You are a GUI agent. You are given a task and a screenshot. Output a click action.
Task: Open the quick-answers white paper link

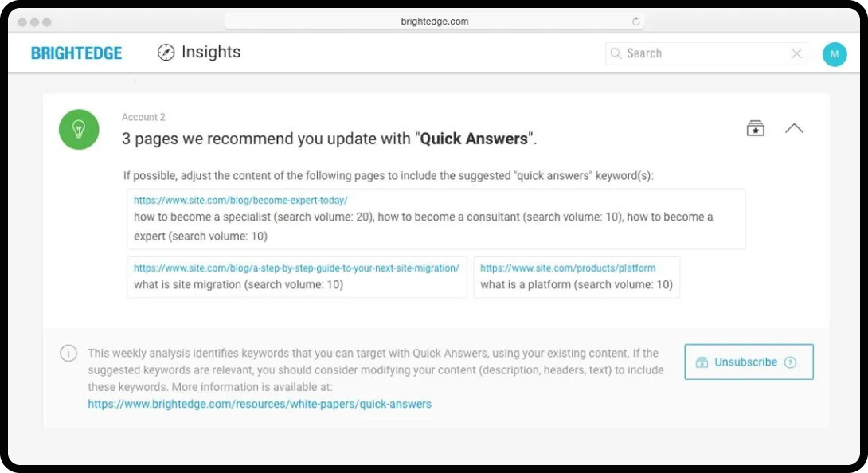point(260,404)
